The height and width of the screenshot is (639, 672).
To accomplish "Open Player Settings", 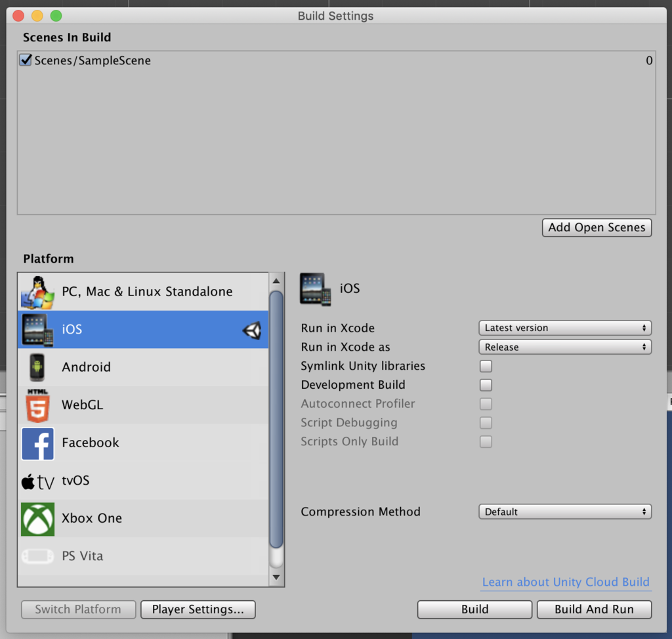I will tap(198, 609).
